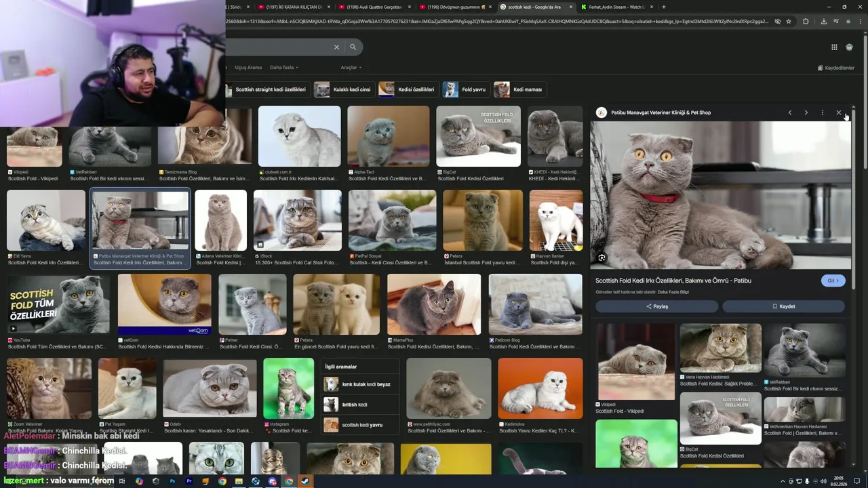Open the Daha Fazla Bilgi link

coord(673,292)
